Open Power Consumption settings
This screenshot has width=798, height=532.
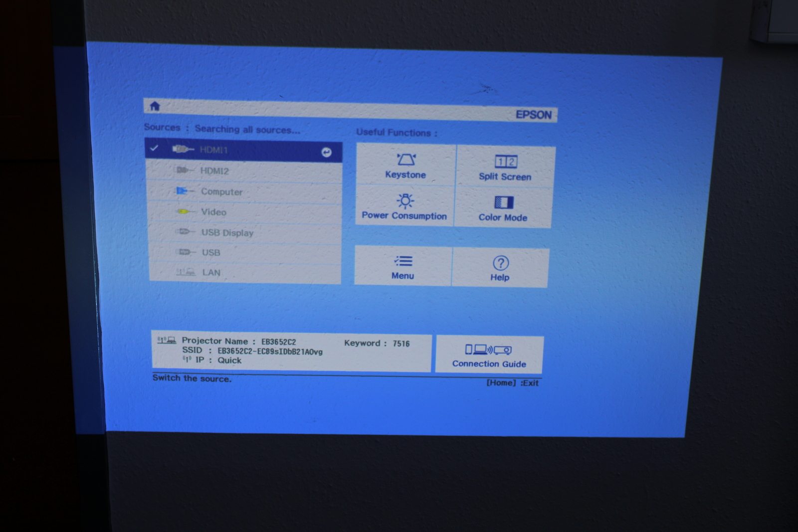pos(404,206)
